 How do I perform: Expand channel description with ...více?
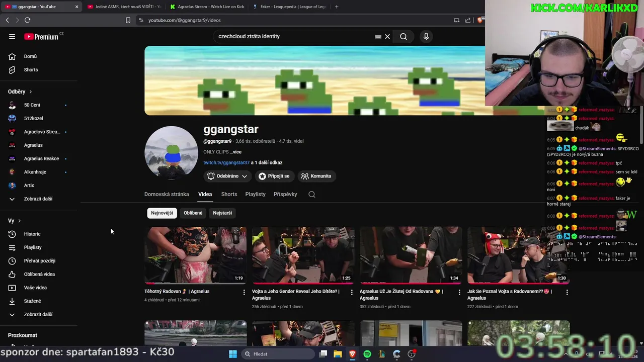click(235, 152)
